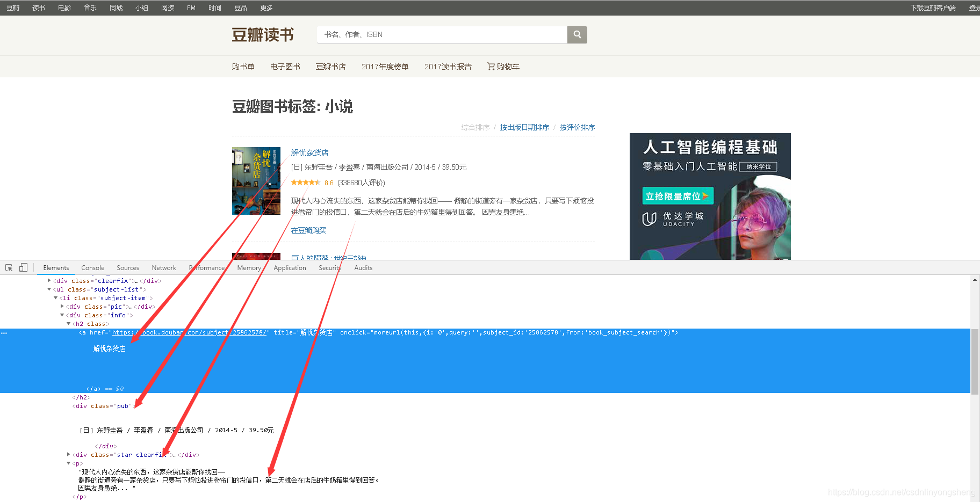Viewport: 980px width, 502px height.
Task: Click the ellipsis beside the highlighted DOM line
Action: click(4, 333)
